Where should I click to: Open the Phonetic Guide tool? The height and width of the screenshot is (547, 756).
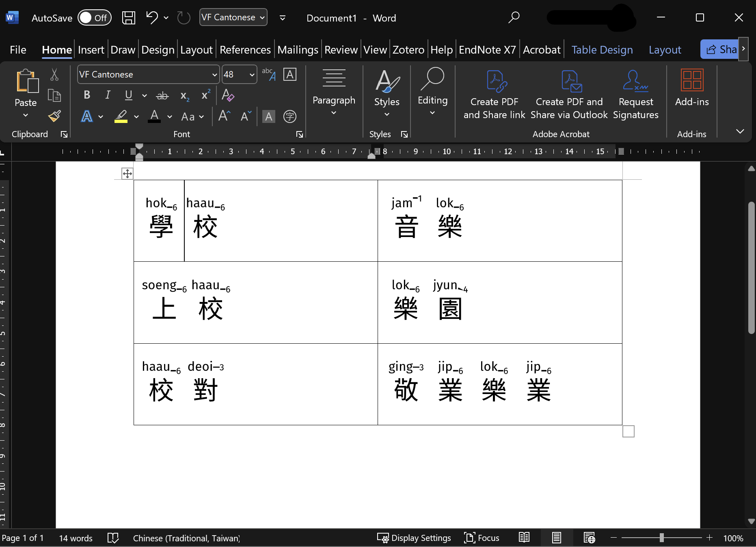coord(268,74)
